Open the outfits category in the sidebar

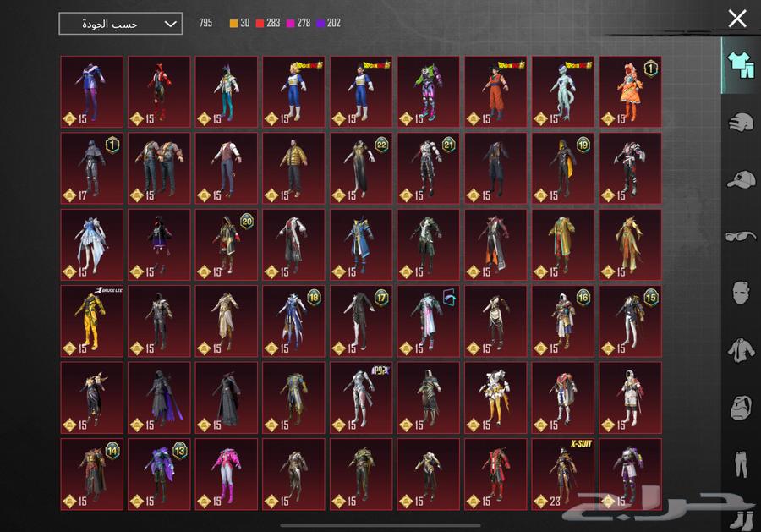(x=740, y=65)
